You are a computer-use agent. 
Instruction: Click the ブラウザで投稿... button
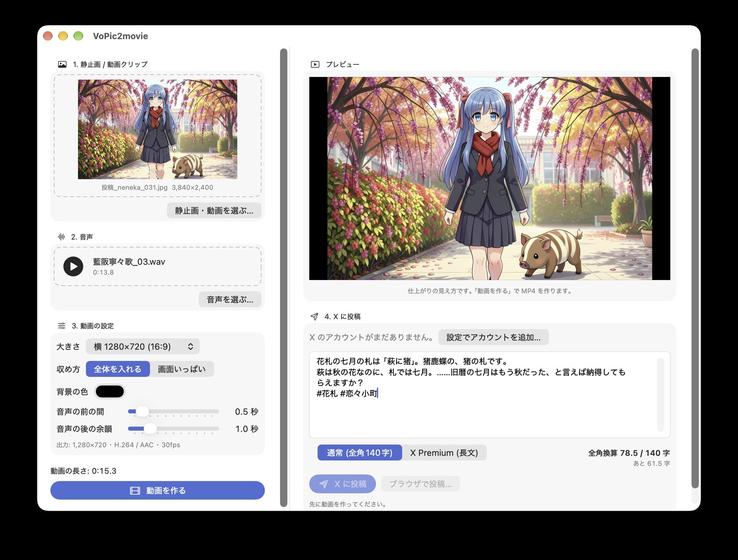[421, 484]
